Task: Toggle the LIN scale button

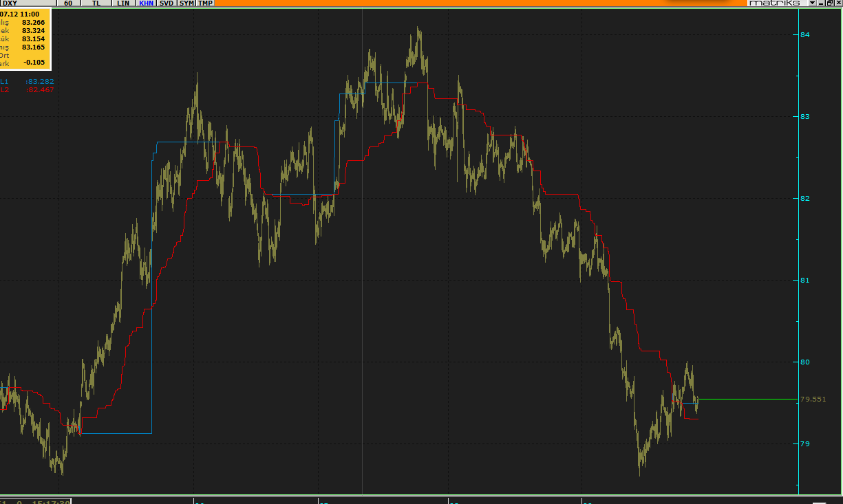Action: [x=123, y=3]
